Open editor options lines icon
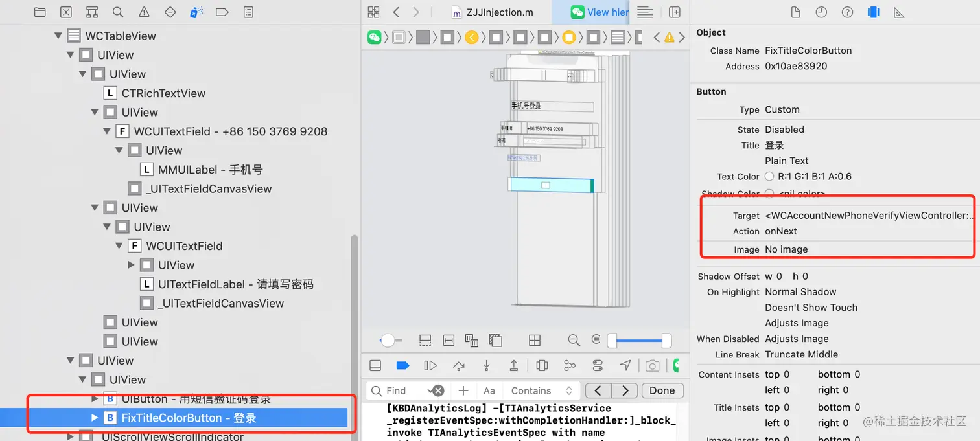 tap(645, 12)
